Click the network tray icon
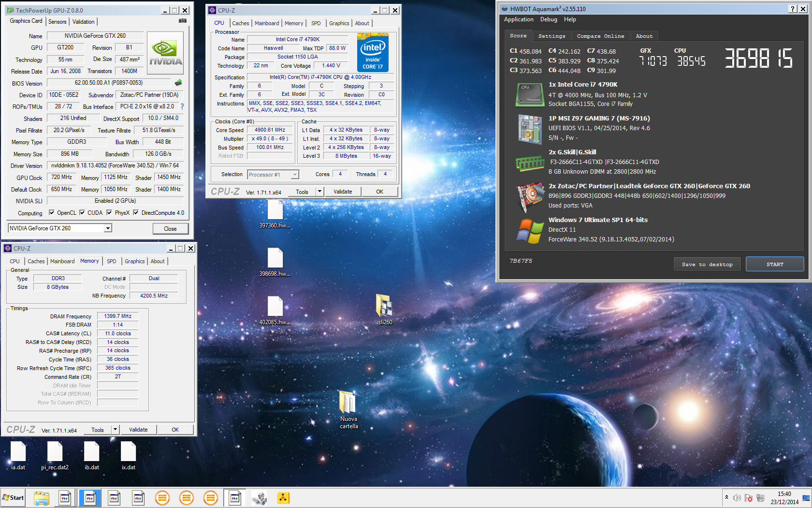Screen dimensions: 812x508 click(x=760, y=498)
